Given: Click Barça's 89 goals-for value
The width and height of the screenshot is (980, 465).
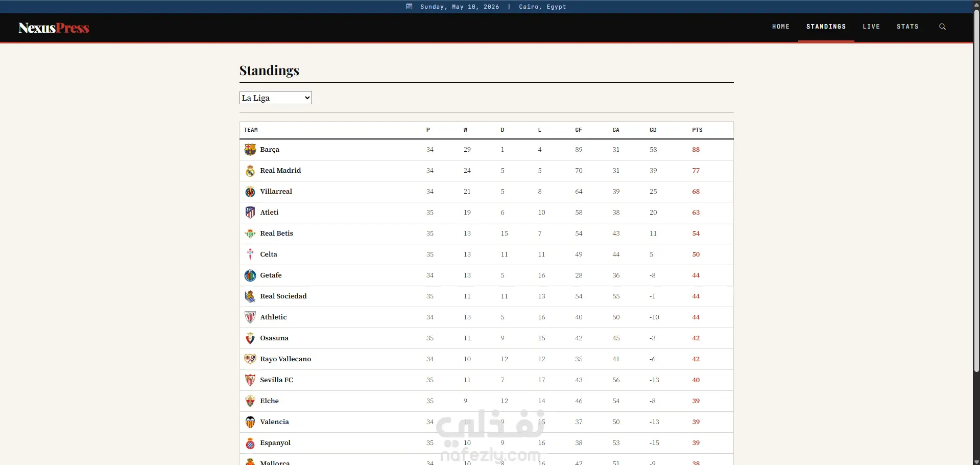Looking at the screenshot, I should (579, 150).
